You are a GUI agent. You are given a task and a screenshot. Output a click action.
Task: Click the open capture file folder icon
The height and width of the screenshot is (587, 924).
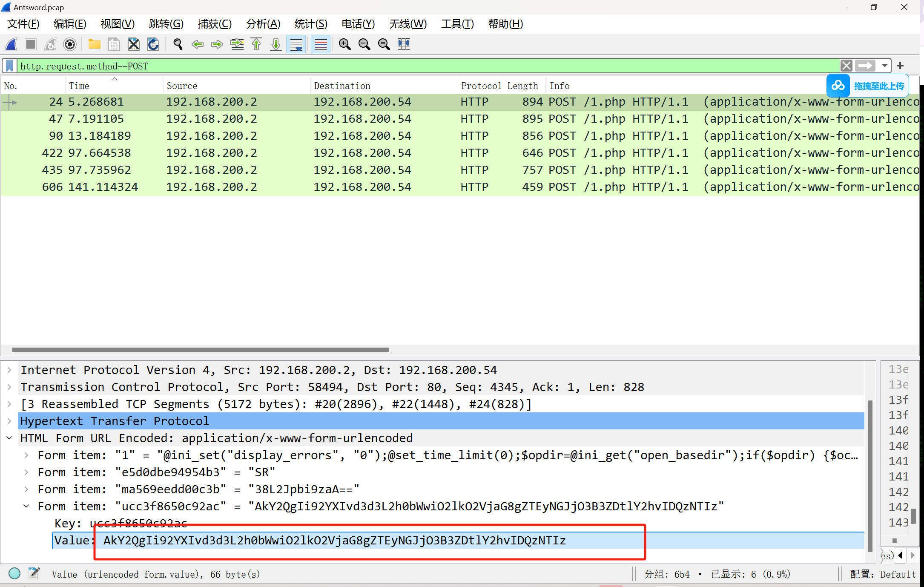94,44
